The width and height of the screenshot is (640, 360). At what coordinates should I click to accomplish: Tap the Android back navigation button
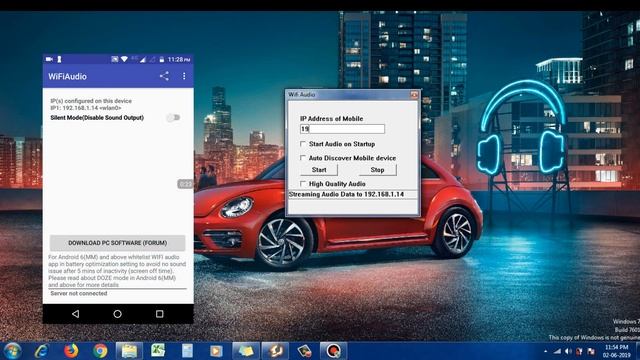pyautogui.click(x=76, y=314)
